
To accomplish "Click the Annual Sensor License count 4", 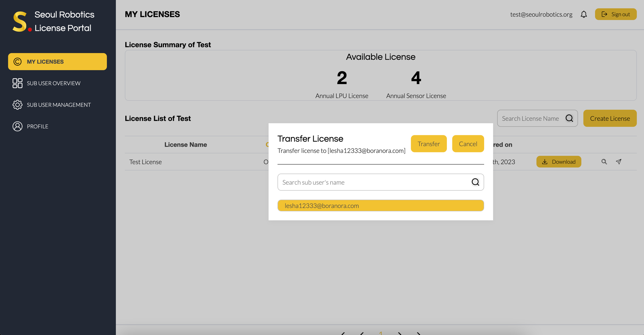I will pos(416,78).
